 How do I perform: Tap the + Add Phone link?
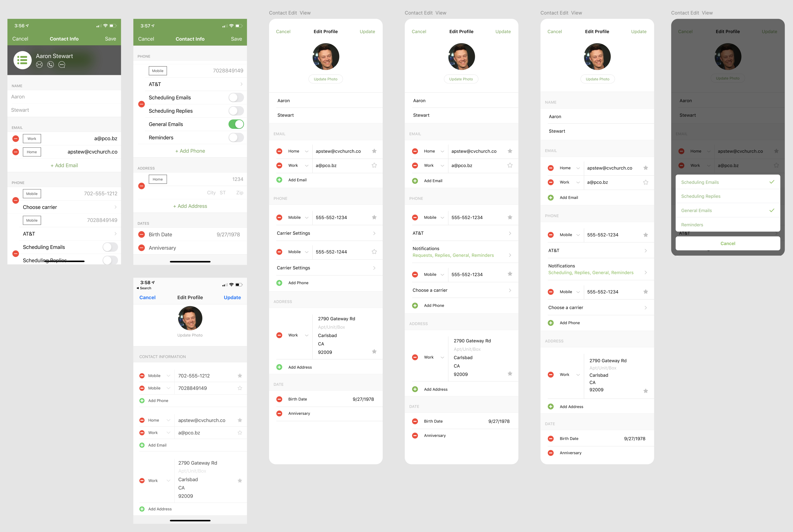[x=190, y=151]
